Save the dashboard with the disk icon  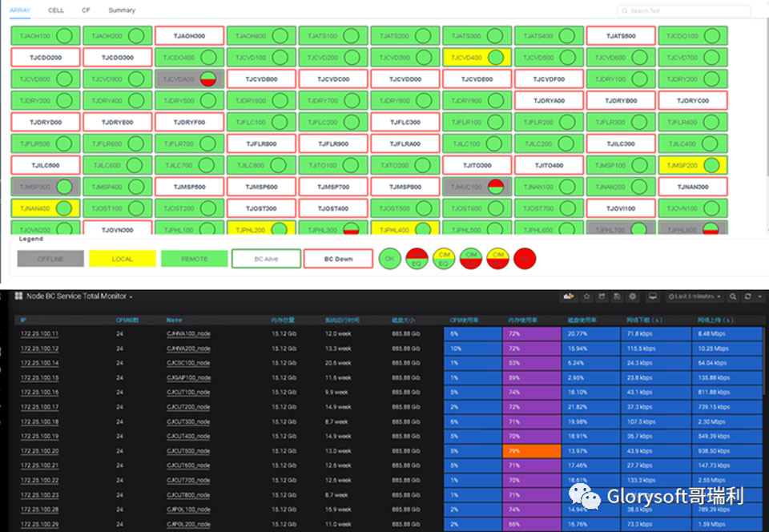pos(618,296)
